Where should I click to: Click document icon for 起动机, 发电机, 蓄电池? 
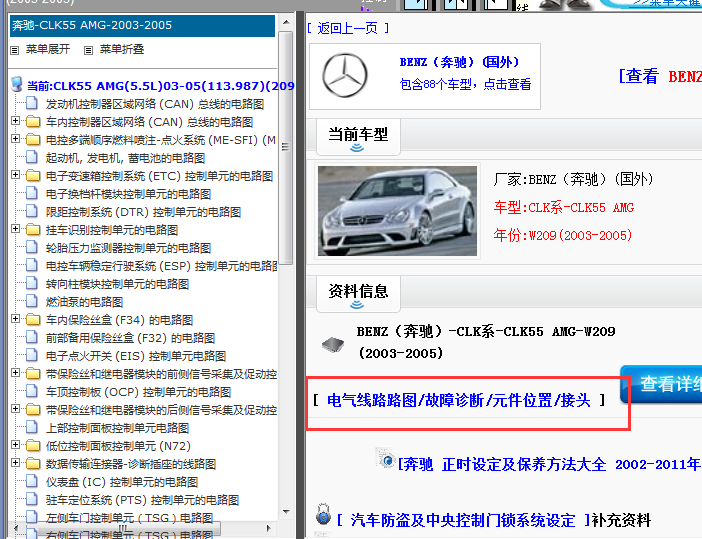(32, 158)
